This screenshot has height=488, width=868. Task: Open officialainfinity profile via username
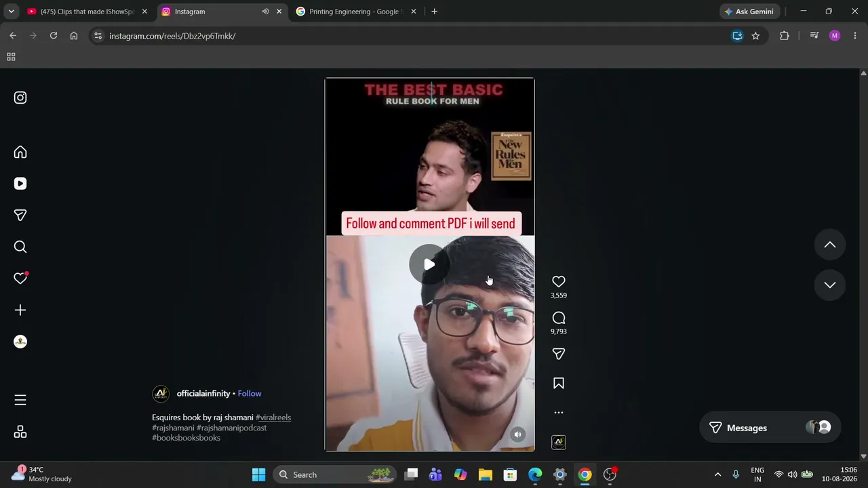pyautogui.click(x=203, y=394)
